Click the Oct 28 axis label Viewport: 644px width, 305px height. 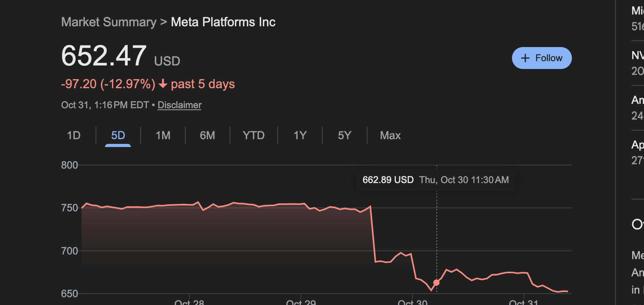click(189, 302)
